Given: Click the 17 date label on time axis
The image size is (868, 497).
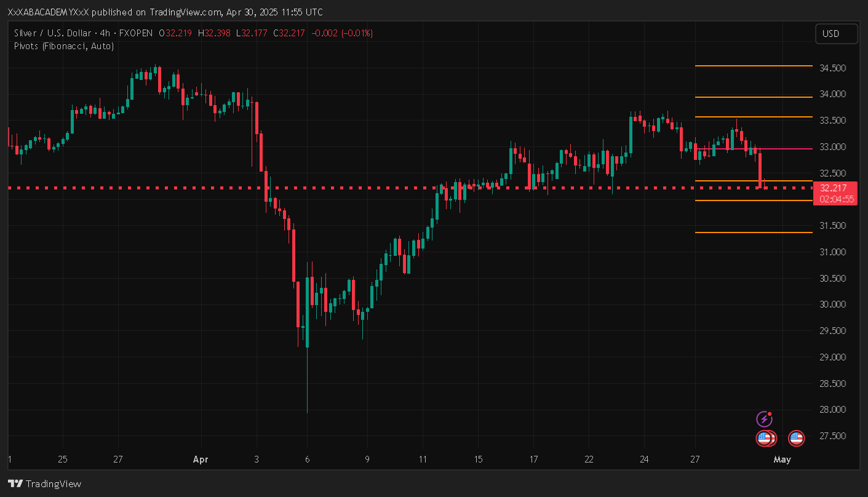Looking at the screenshot, I should (533, 459).
